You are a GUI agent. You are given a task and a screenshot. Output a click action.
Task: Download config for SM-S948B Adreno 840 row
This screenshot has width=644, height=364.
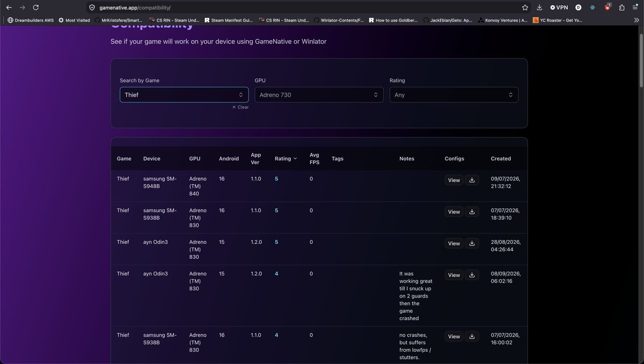[472, 180]
